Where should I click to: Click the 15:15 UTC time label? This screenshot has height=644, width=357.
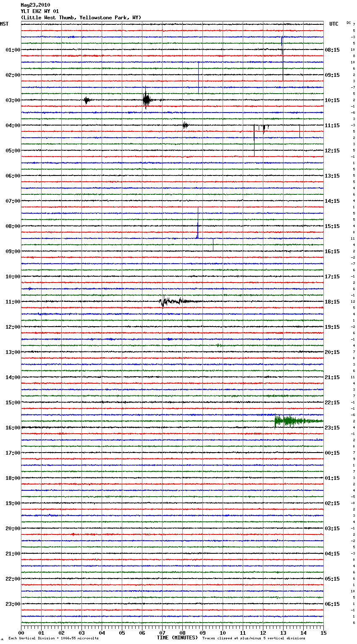[x=332, y=226]
